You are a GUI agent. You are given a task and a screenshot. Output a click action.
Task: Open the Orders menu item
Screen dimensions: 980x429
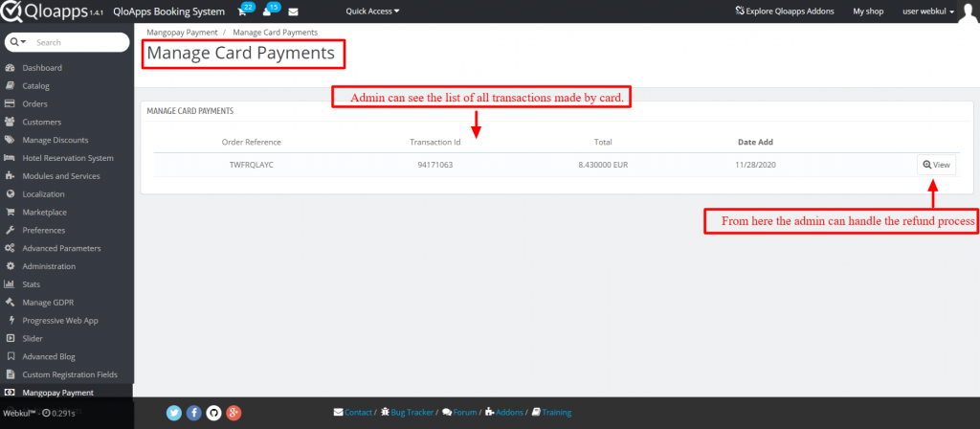tap(35, 103)
